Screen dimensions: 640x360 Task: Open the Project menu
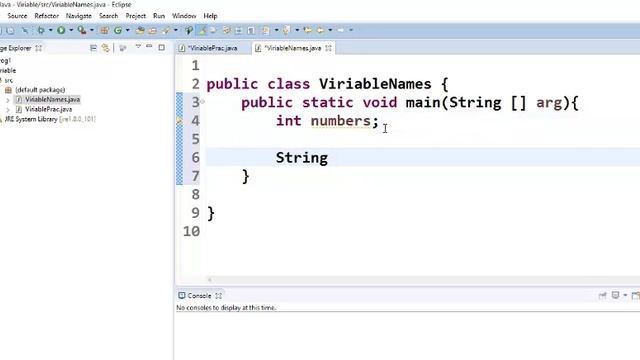136,16
